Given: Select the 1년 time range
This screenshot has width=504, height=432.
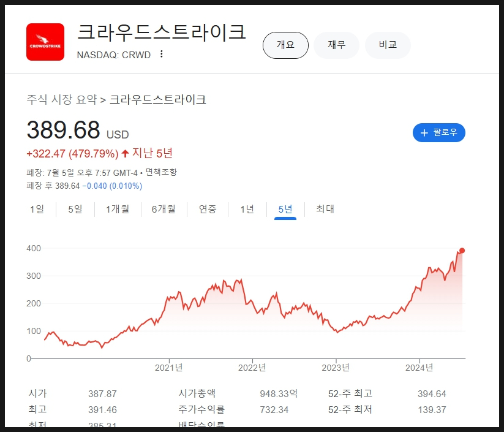Looking at the screenshot, I should [x=247, y=209].
